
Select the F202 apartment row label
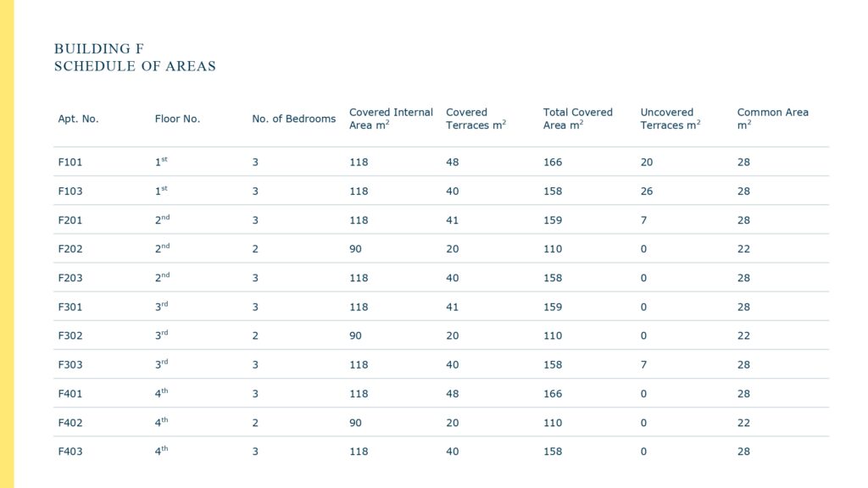click(x=70, y=249)
